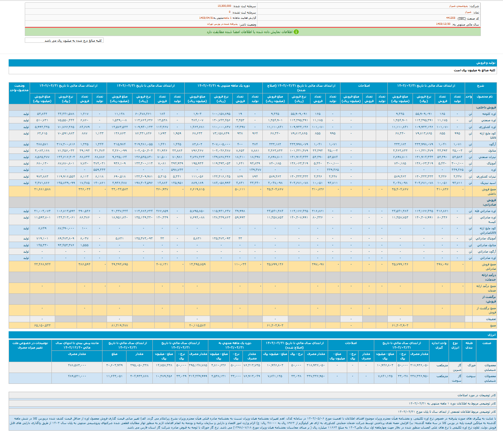Viewport: 503px width, 448px height.
Task: Click the گاز سوخت energy row
Action: 457,378
